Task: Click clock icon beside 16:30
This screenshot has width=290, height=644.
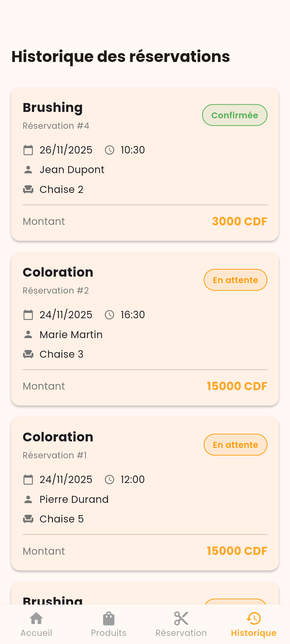Action: click(x=110, y=315)
